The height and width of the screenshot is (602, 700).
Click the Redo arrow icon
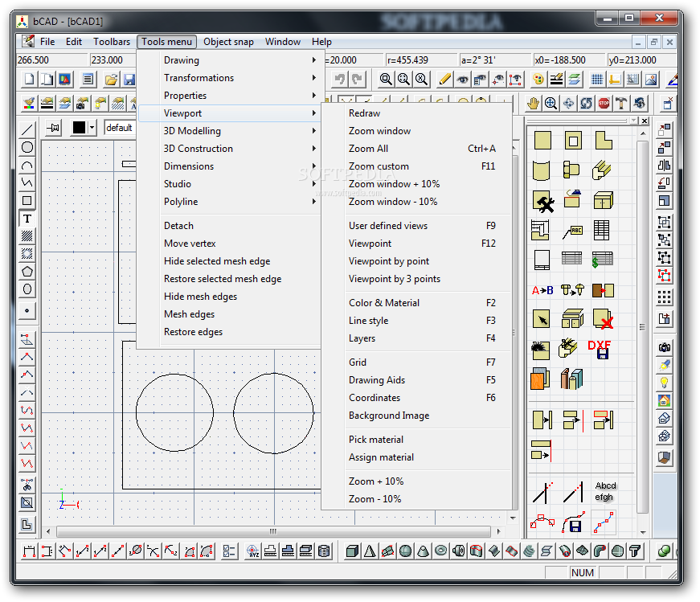(357, 80)
